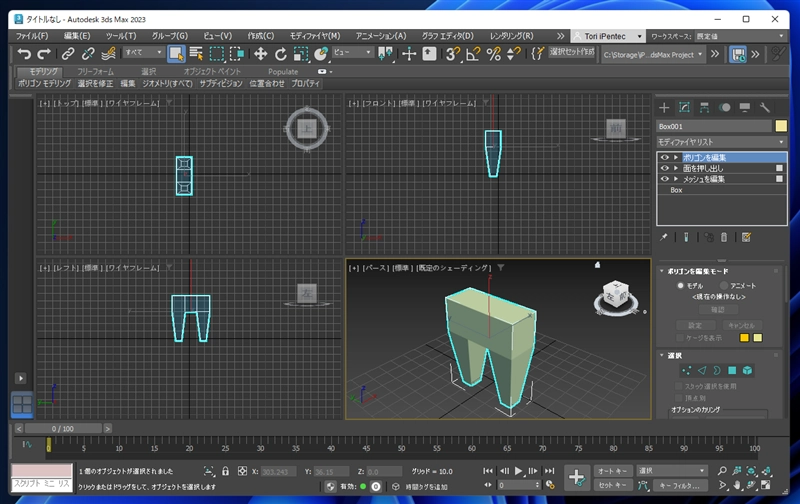Select the Scale tool

click(x=301, y=54)
